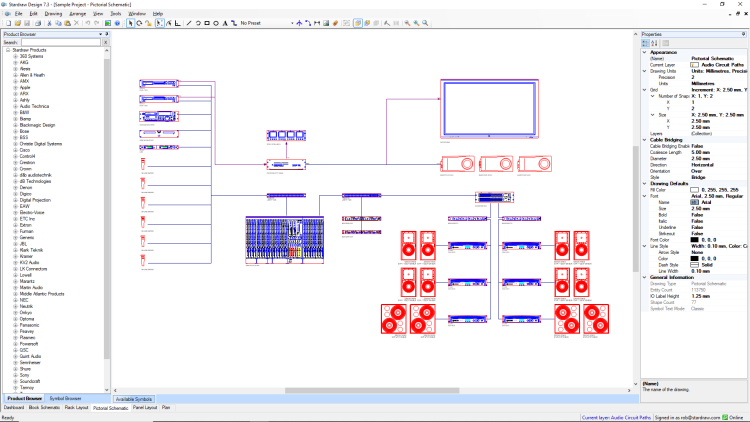Click the Fill Color swatch
Screen dimensions: 750x422
(695, 190)
